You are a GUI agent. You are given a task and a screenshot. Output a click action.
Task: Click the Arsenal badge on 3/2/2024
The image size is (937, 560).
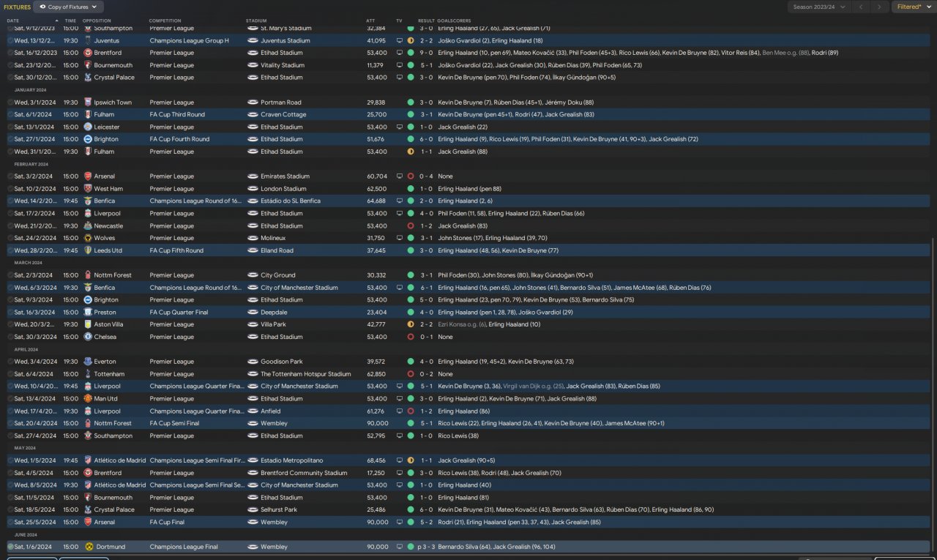(88, 176)
